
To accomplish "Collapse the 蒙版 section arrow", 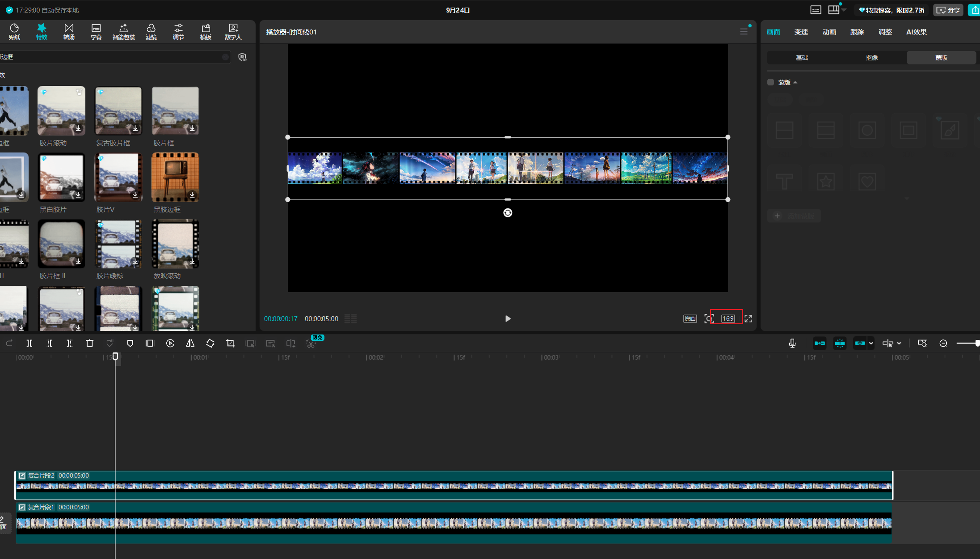I will coord(795,83).
